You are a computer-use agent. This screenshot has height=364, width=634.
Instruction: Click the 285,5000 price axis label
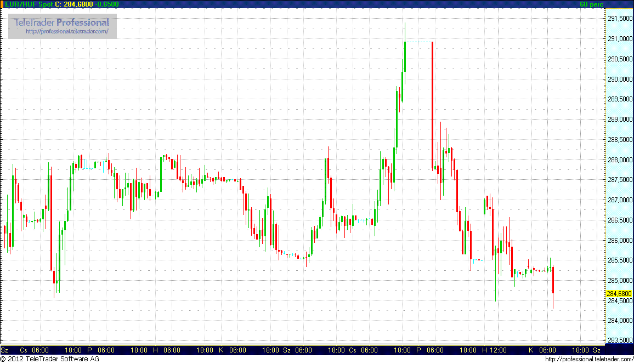click(620, 260)
